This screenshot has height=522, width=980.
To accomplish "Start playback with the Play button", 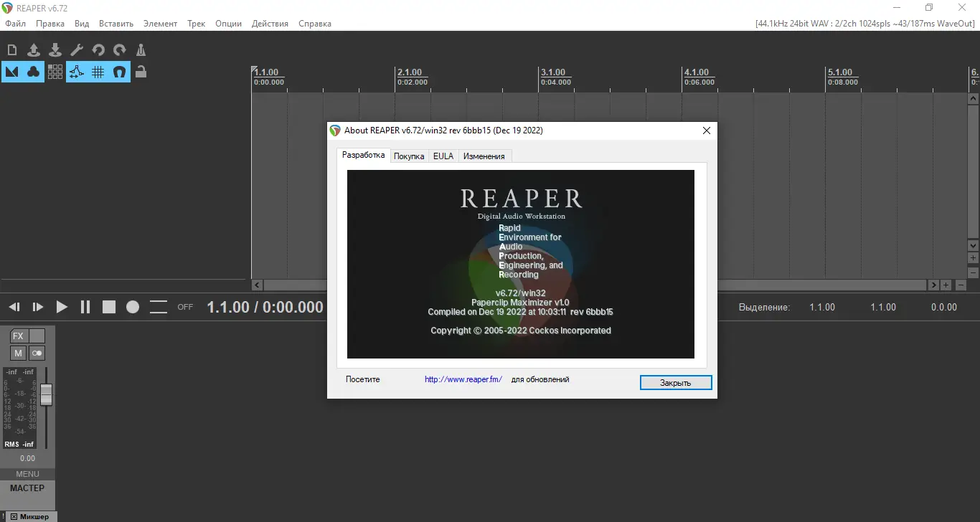I will coord(62,307).
